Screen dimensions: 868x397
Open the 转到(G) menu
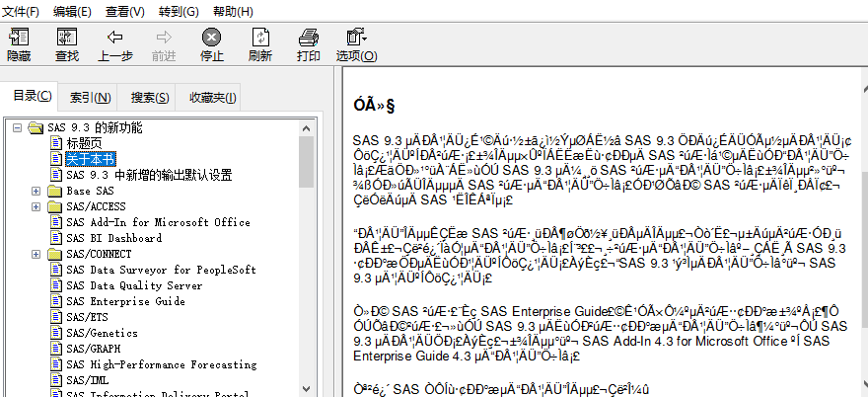(179, 11)
